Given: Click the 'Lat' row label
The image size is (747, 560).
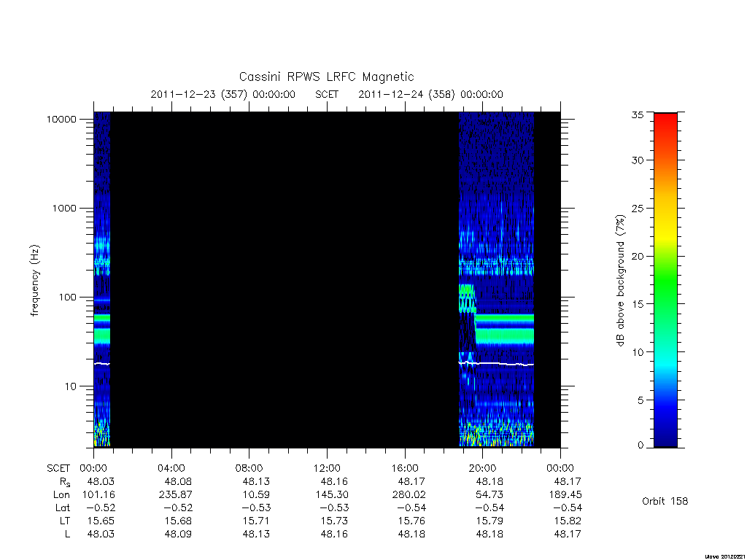Looking at the screenshot, I should [x=63, y=507].
